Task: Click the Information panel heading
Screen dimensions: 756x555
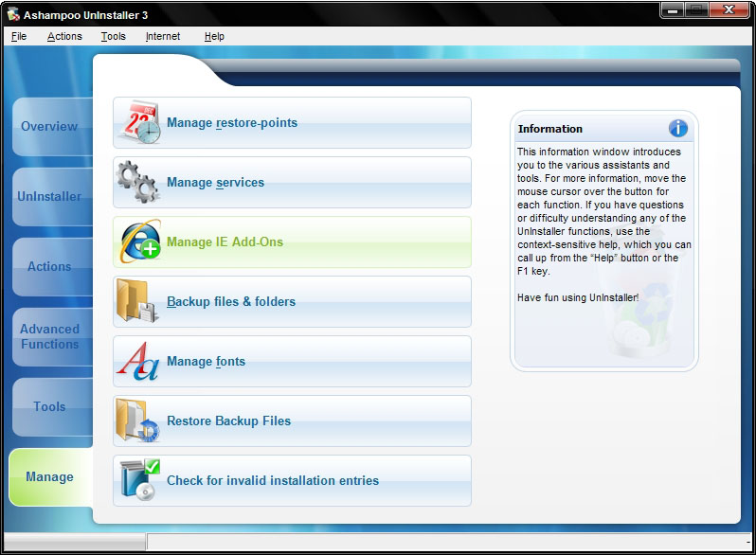Action: tap(550, 129)
